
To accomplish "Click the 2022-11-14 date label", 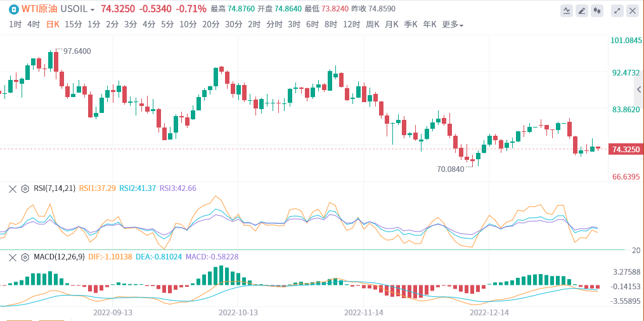I will [363, 312].
